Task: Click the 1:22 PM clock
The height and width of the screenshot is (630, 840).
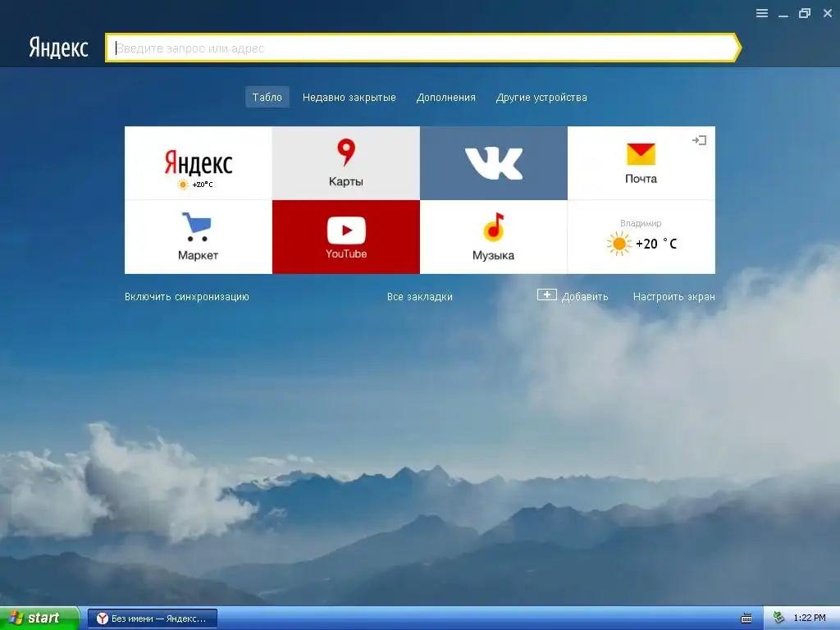Action: [x=810, y=618]
